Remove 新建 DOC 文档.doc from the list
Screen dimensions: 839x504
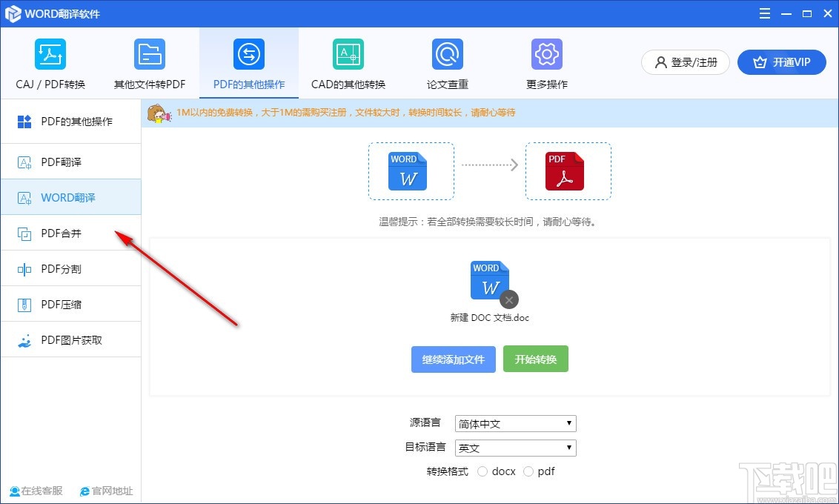[508, 299]
